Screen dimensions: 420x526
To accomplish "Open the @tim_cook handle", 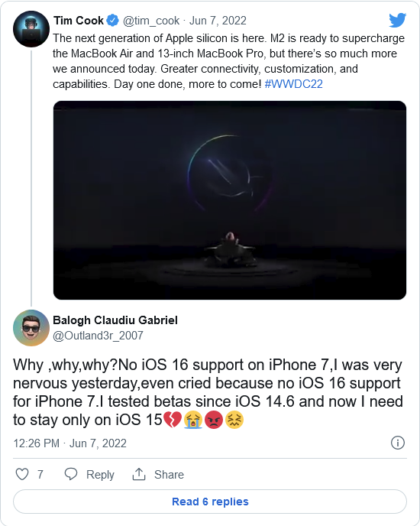I will (151, 21).
